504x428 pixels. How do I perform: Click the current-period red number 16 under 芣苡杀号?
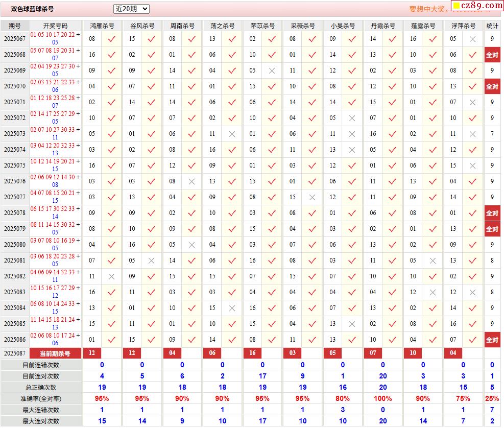[x=252, y=353]
